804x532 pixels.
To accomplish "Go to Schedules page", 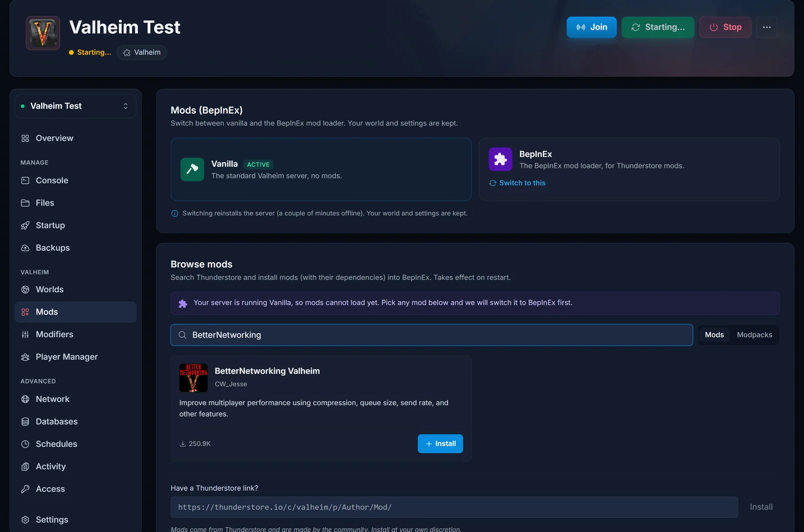I will tap(75, 444).
